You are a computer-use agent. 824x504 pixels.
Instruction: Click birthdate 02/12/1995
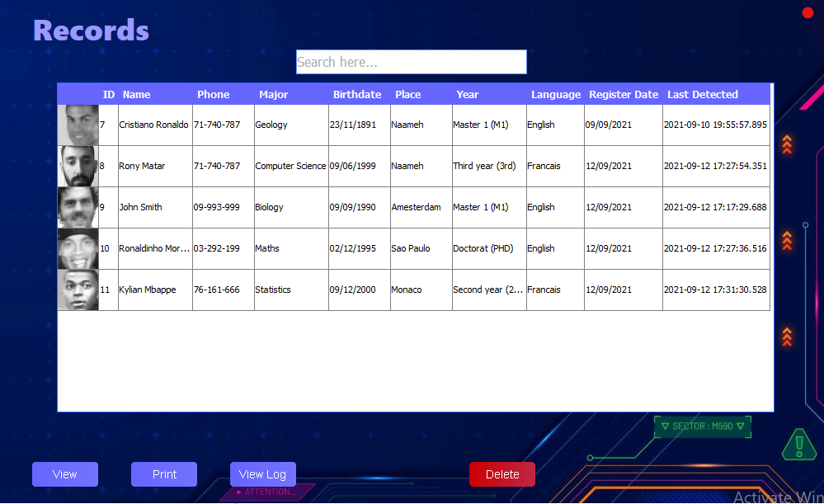[x=360, y=248]
